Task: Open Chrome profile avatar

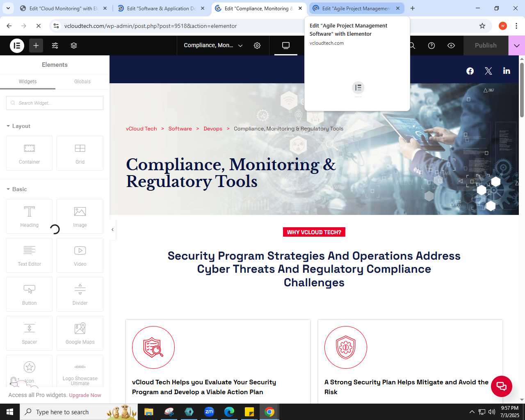Action: tap(503, 26)
